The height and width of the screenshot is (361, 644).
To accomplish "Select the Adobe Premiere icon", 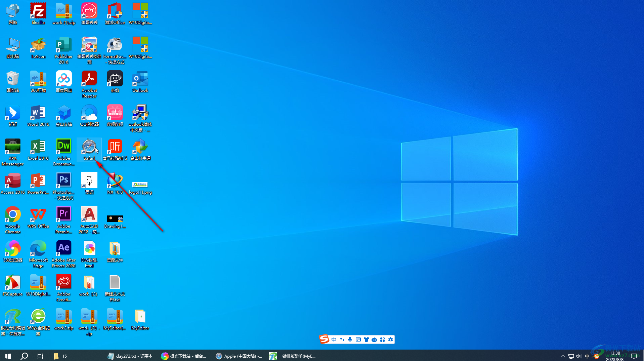I will (63, 220).
